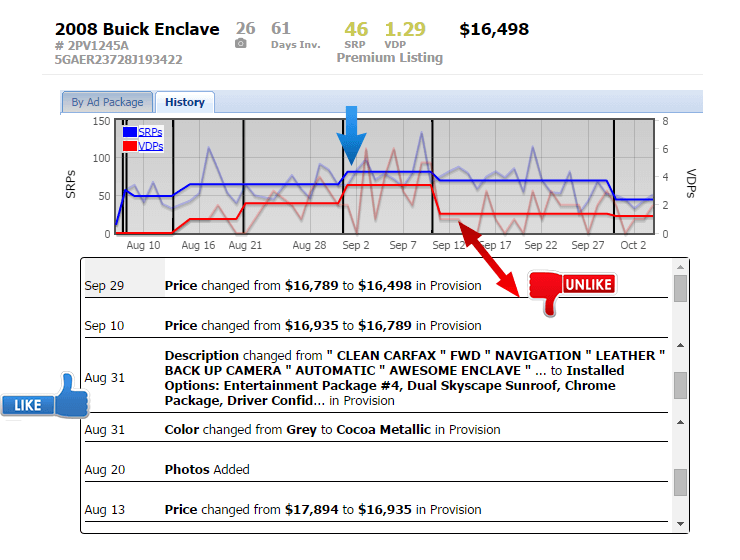This screenshot has height=560, width=740.
Task: Click stock number # 2PV1245A
Action: [92, 46]
